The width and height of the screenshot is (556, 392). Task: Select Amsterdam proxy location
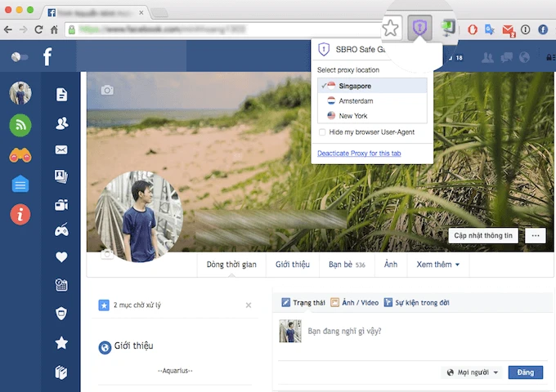click(x=356, y=100)
